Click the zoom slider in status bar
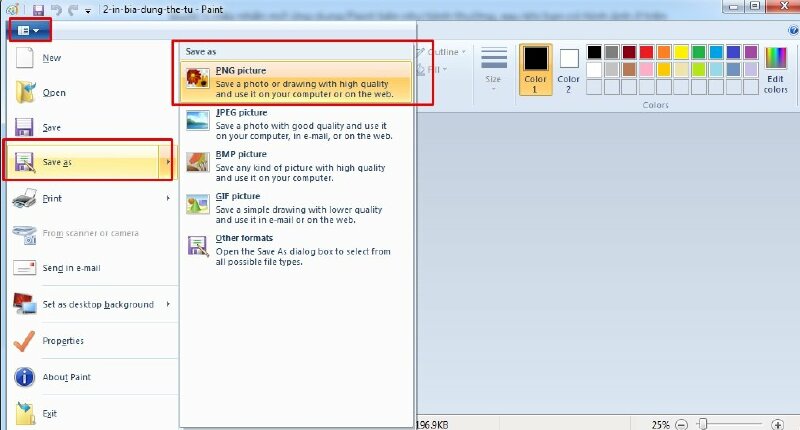 (706, 424)
